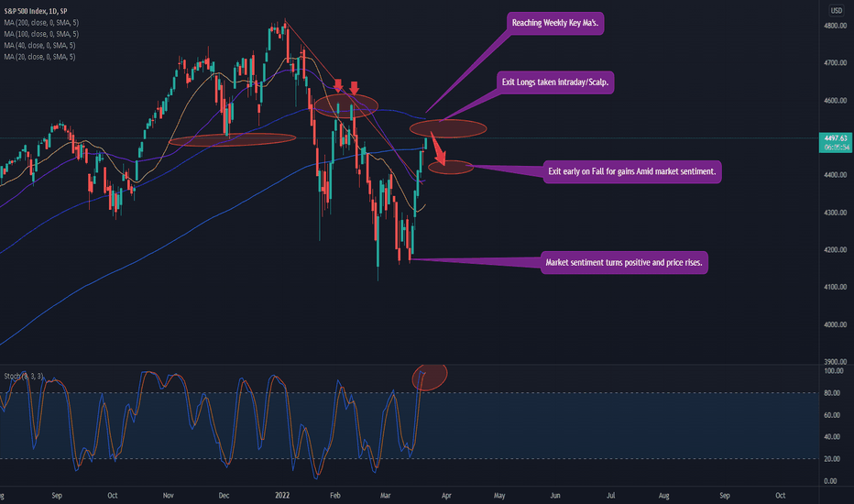Click the Apr label on time axis

point(446,495)
